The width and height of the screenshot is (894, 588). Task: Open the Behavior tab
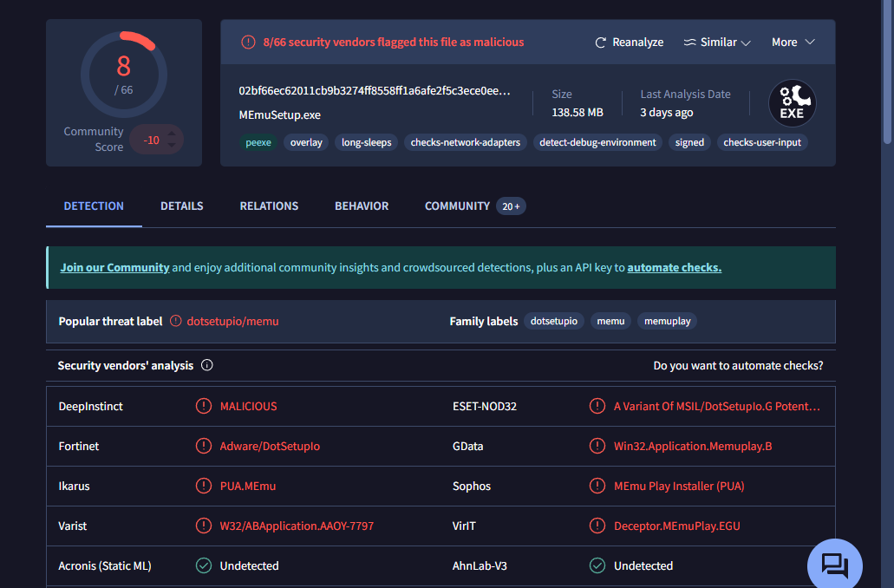click(362, 206)
